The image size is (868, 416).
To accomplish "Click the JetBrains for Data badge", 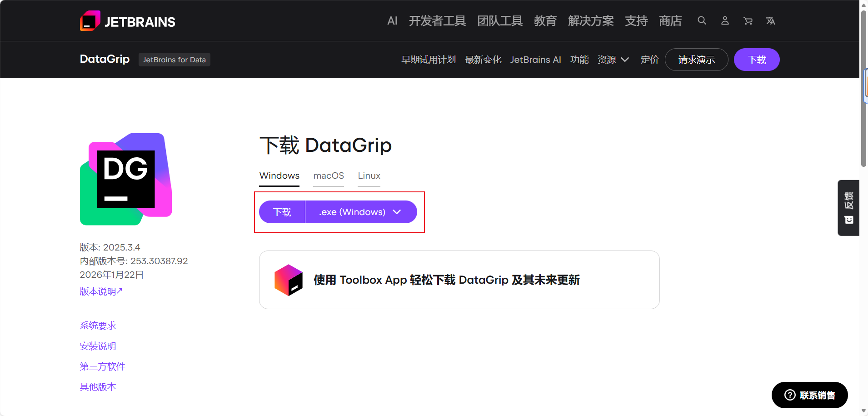I will pos(175,60).
